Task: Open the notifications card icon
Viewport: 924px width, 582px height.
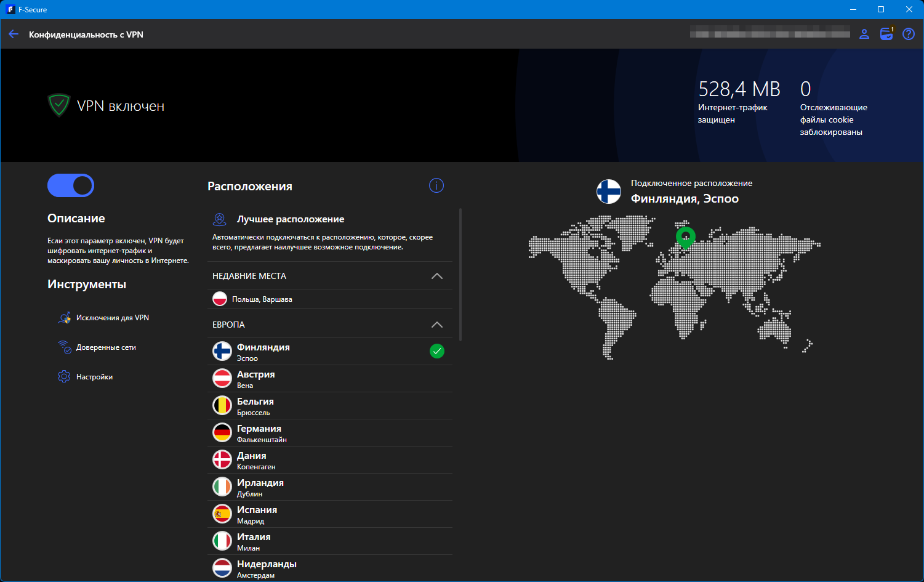Action: 886,34
